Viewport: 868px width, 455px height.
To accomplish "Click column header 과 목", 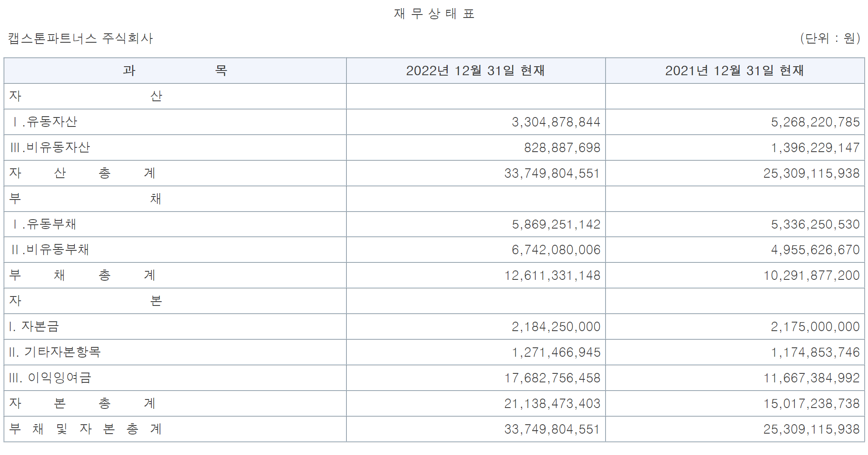I will tap(175, 70).
